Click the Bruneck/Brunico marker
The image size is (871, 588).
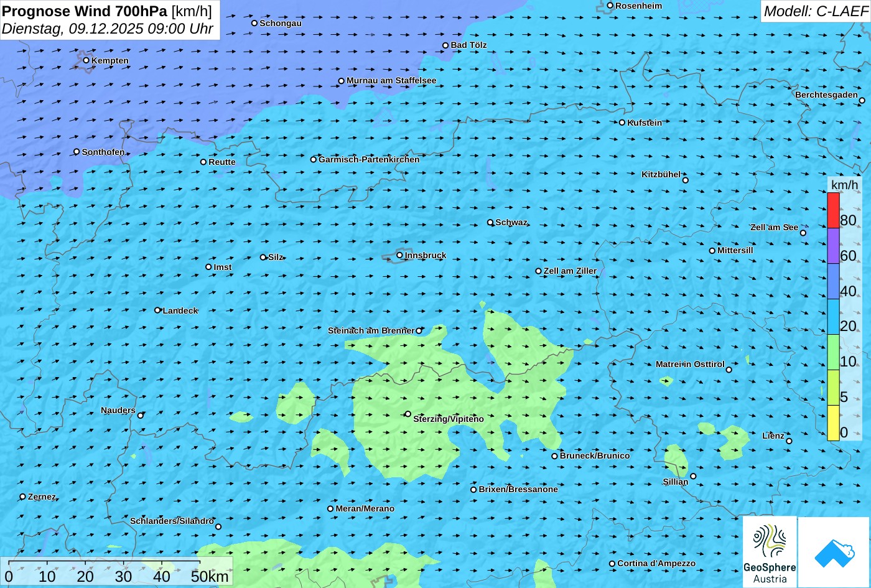pyautogui.click(x=555, y=456)
